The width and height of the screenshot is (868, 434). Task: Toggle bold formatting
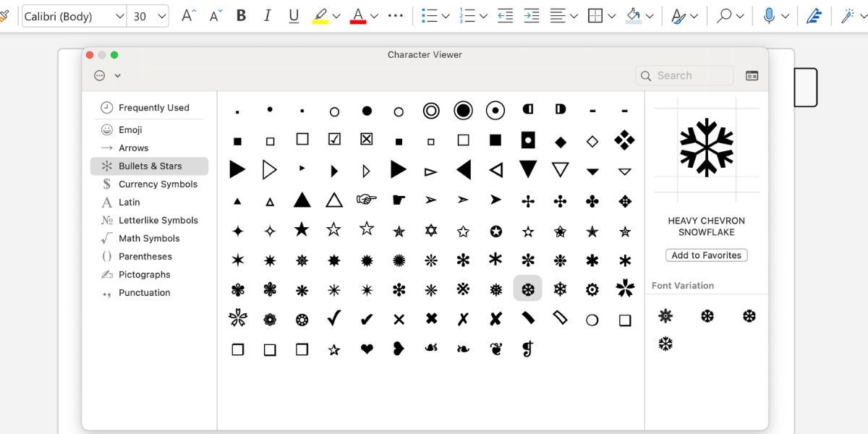(x=241, y=16)
